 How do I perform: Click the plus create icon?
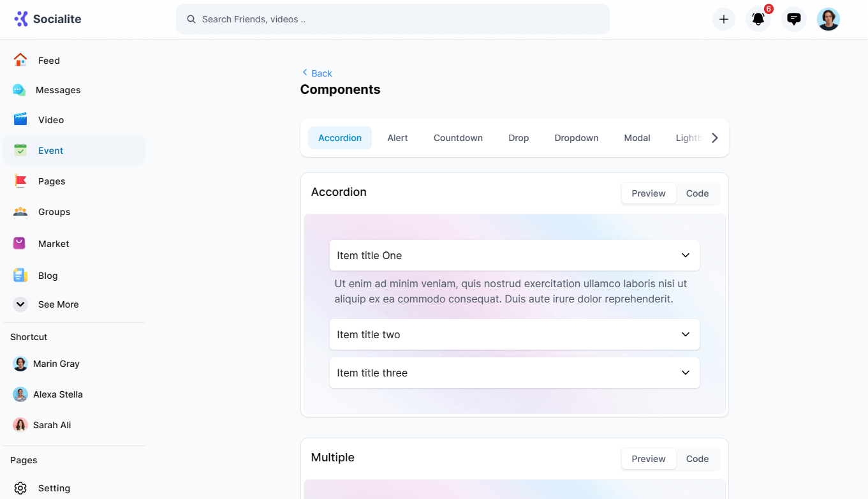tap(723, 19)
